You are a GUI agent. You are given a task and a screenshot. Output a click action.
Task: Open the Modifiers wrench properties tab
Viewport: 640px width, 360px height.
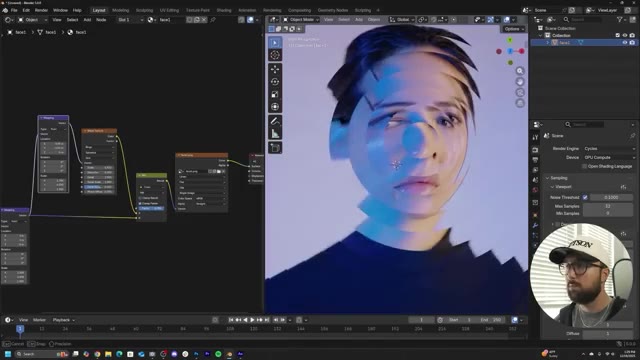click(x=536, y=225)
